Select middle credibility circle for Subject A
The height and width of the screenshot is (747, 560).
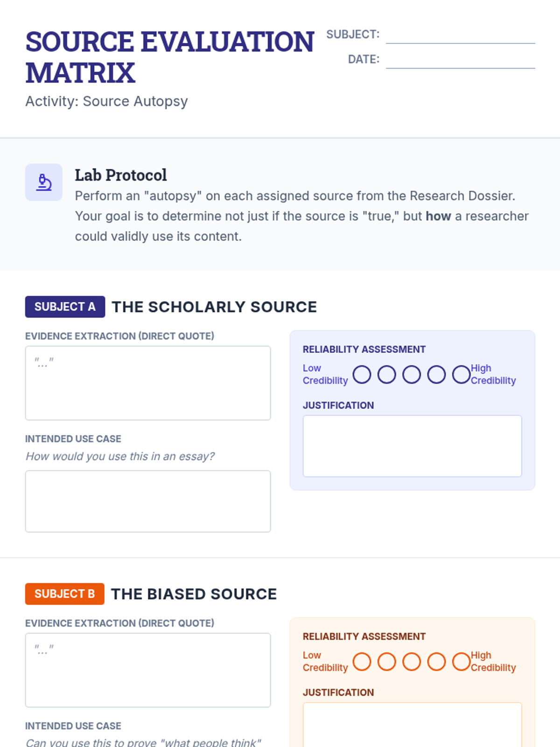pyautogui.click(x=412, y=374)
